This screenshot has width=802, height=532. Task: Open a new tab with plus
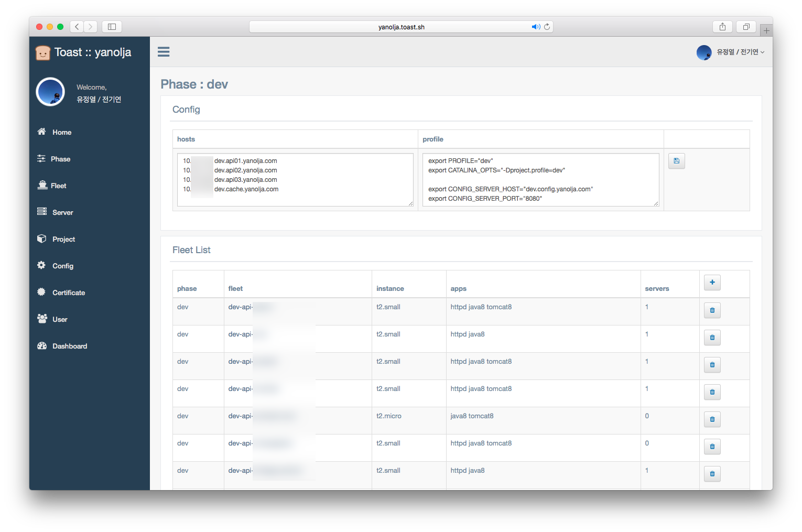pos(766,31)
